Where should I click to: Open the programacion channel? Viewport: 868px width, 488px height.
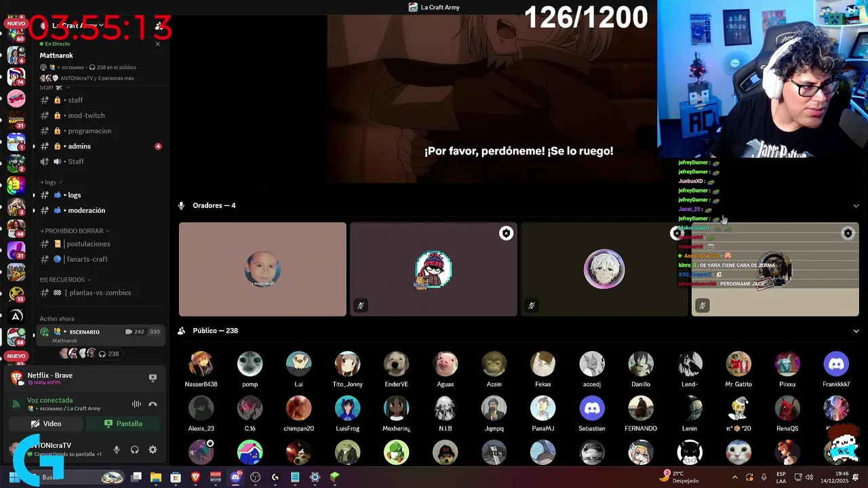(102, 131)
